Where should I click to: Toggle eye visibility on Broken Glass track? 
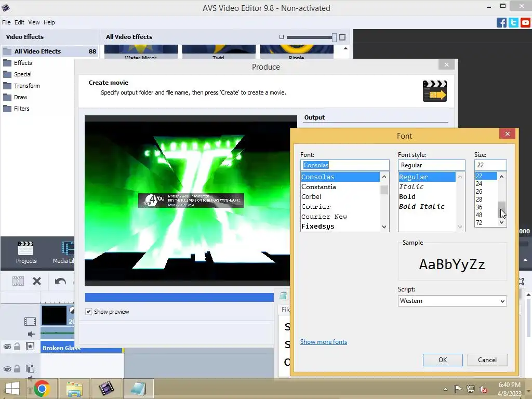click(7, 347)
